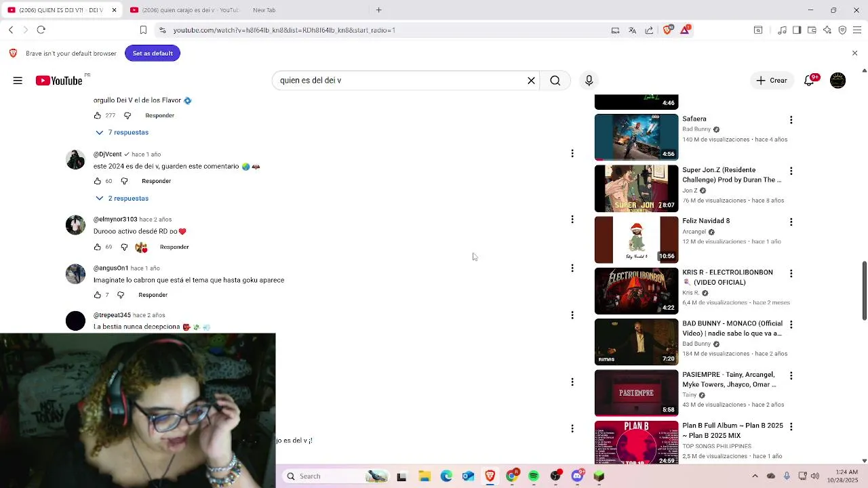Reply to the @DjVcent comment
Viewport: 868px width, 488px height.
[x=156, y=181]
